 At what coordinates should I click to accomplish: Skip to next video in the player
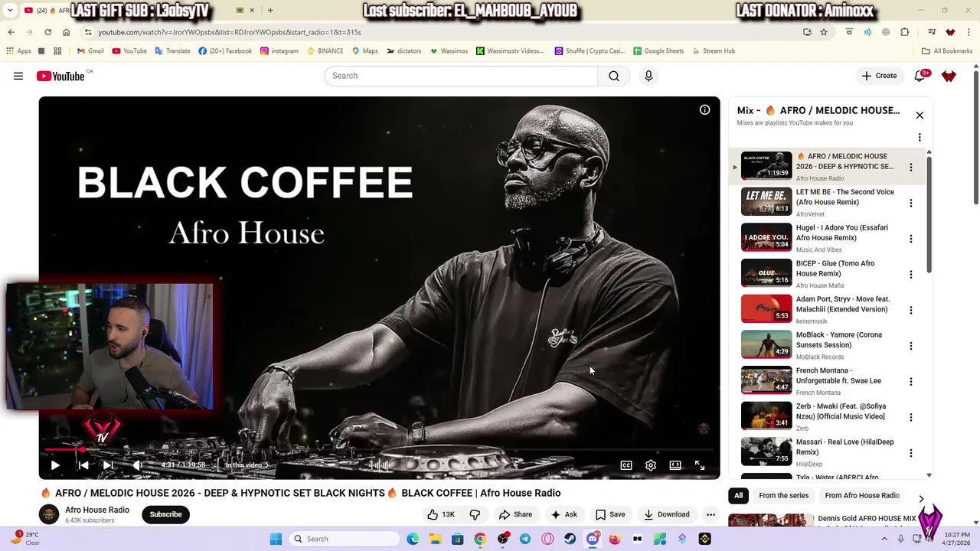point(108,465)
